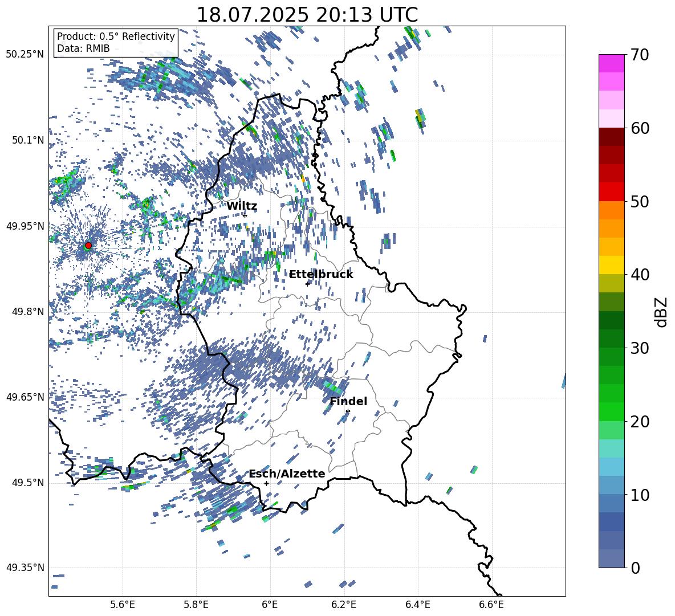This screenshot has width=675, height=616.
Task: Click the Esch/Alzette city label
Action: point(287,474)
